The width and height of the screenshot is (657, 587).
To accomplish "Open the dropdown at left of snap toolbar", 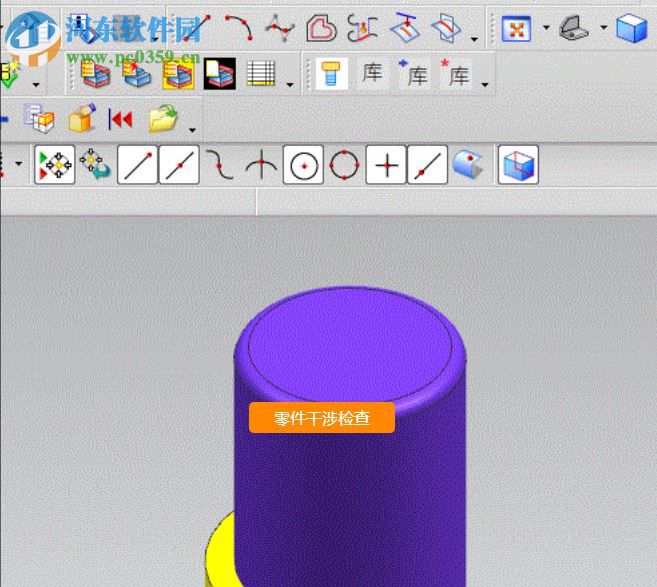I will coord(18,163).
